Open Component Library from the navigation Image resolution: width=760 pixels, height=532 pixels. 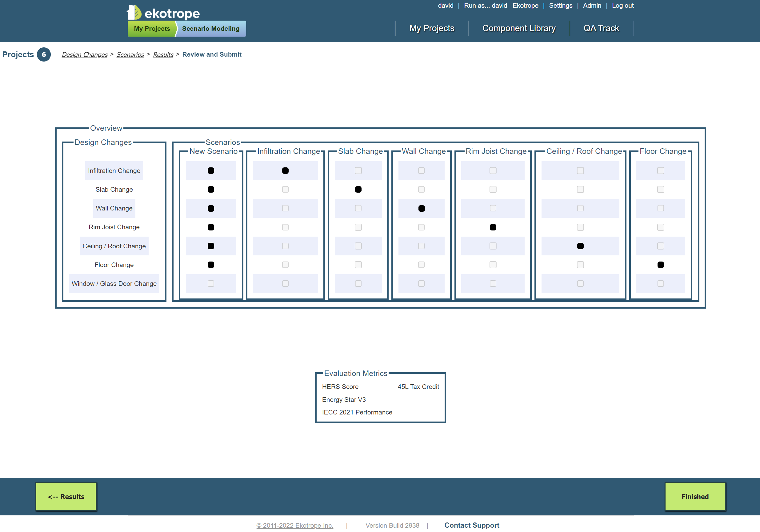tap(519, 28)
